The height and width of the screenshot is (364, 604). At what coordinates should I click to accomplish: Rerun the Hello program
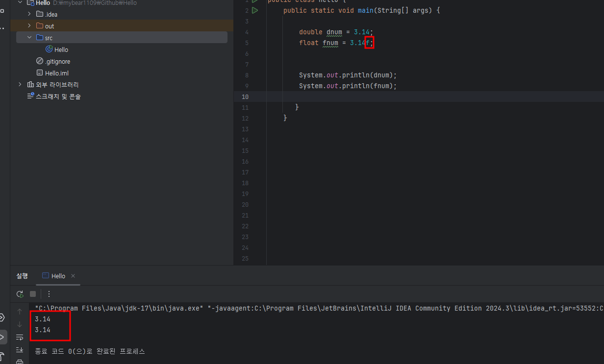[x=20, y=294]
